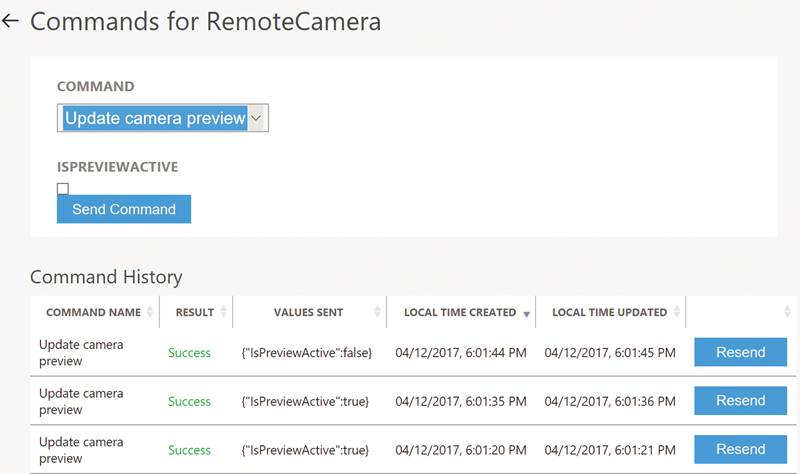This screenshot has height=474, width=800.
Task: Resend the 6:01:35 PM command
Action: (740, 401)
